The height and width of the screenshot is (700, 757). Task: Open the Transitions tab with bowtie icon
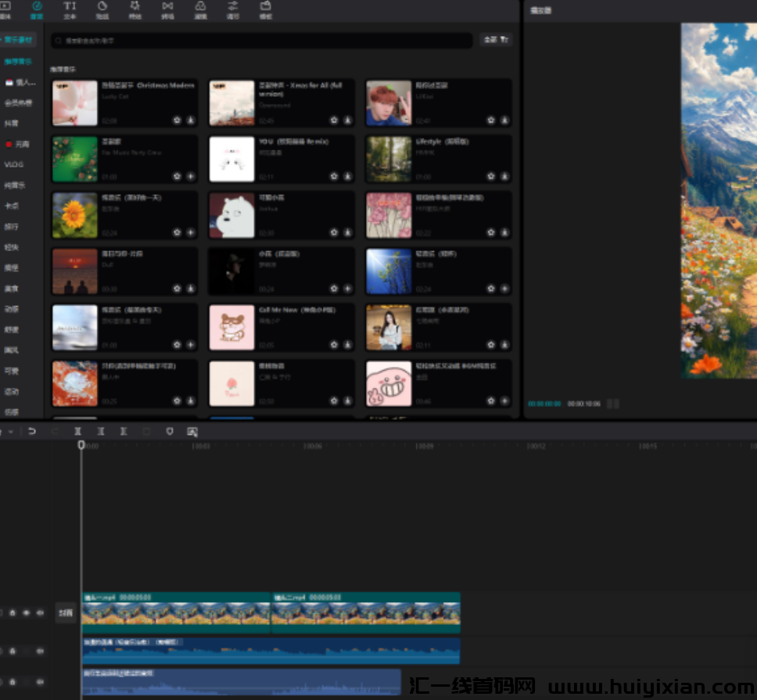167,9
